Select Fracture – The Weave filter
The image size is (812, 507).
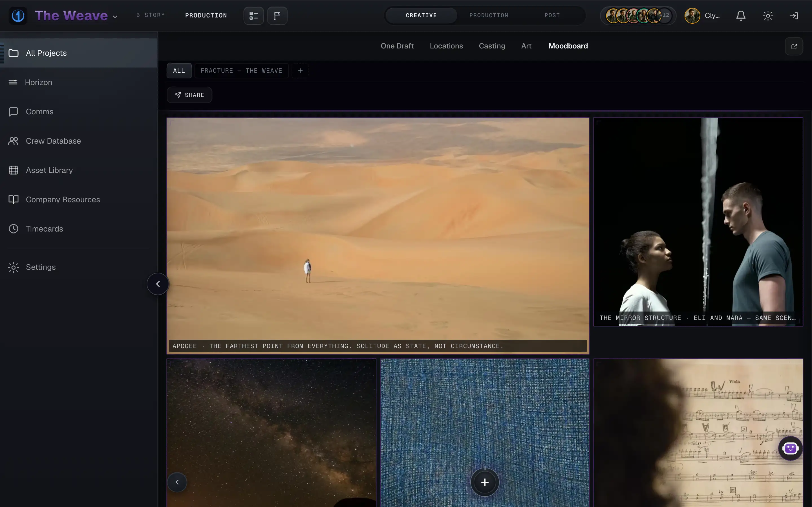coord(242,71)
